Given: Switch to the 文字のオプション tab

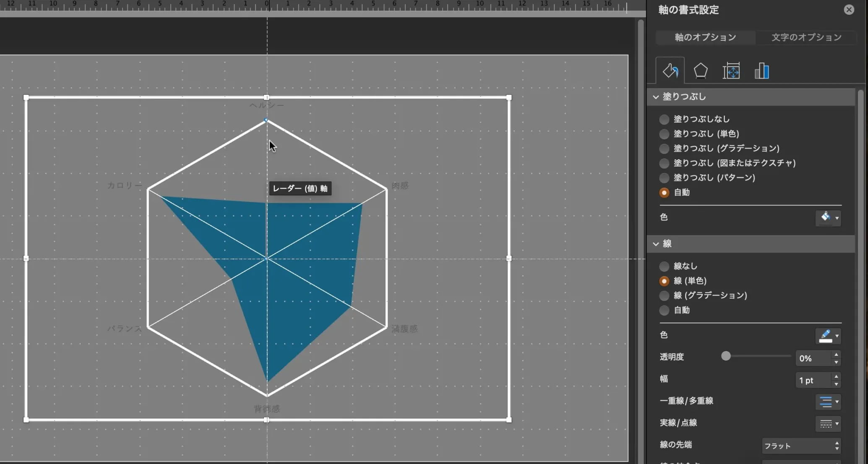Looking at the screenshot, I should (806, 37).
